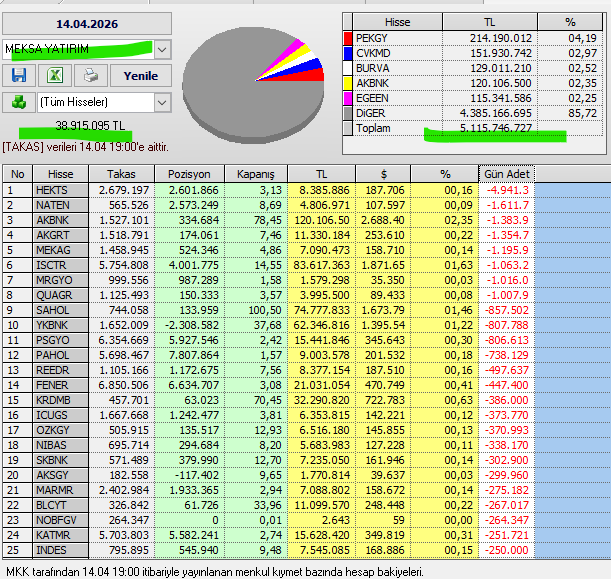
Task: Select the MARMR stock cell
Action: [x=60, y=490]
